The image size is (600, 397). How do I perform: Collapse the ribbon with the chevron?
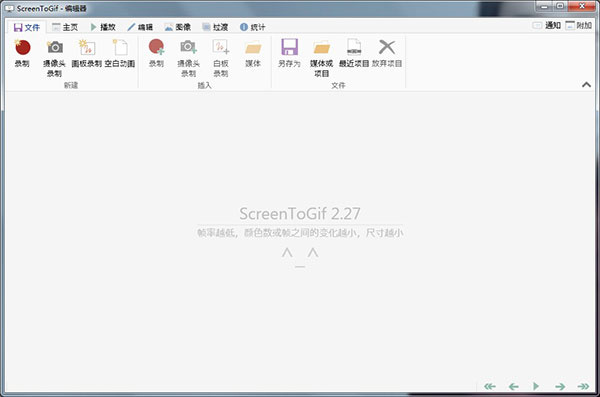[586, 85]
